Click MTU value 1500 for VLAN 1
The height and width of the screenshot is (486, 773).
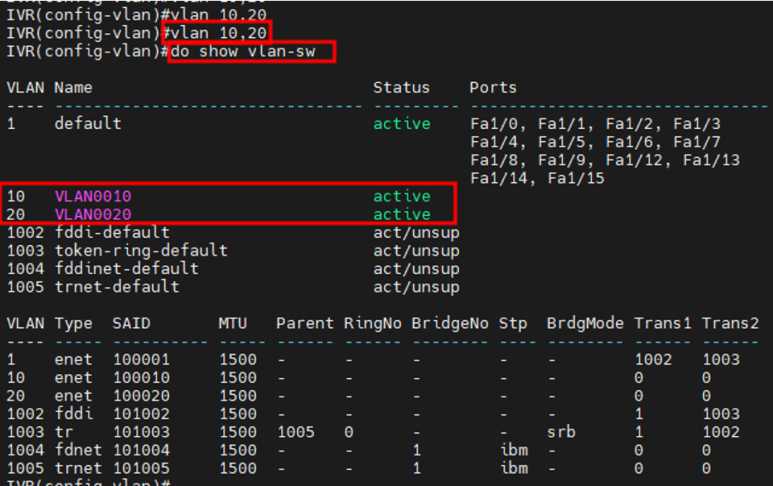(x=238, y=359)
